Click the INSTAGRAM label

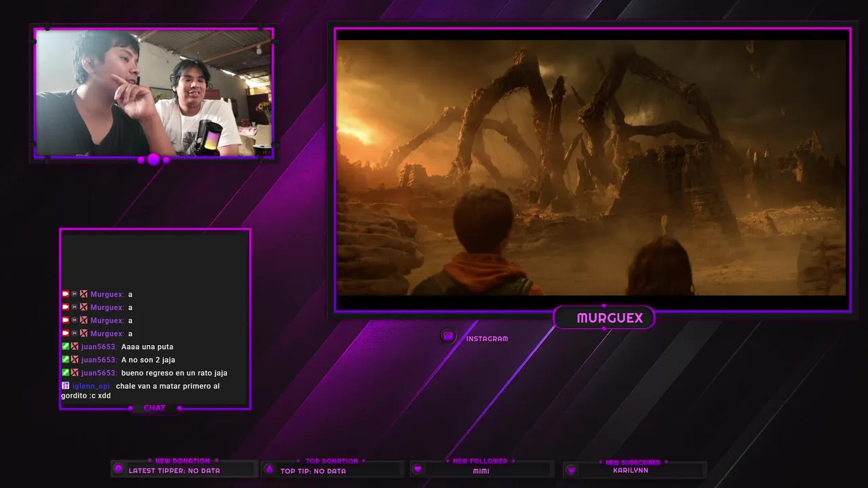click(x=487, y=338)
